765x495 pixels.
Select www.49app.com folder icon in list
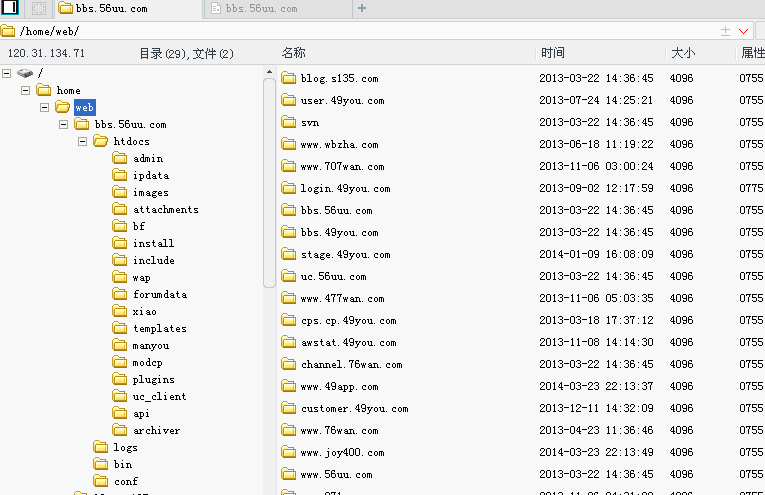click(x=288, y=386)
